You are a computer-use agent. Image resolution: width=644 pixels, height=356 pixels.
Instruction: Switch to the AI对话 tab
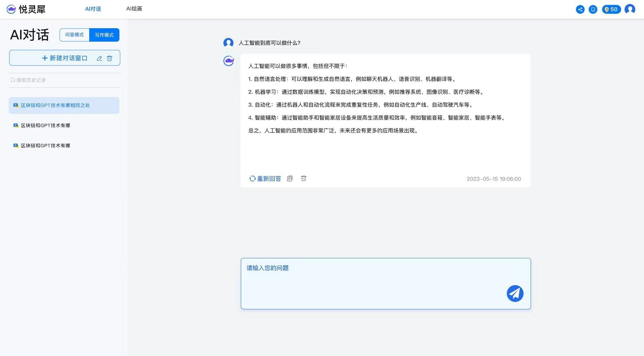click(x=93, y=9)
